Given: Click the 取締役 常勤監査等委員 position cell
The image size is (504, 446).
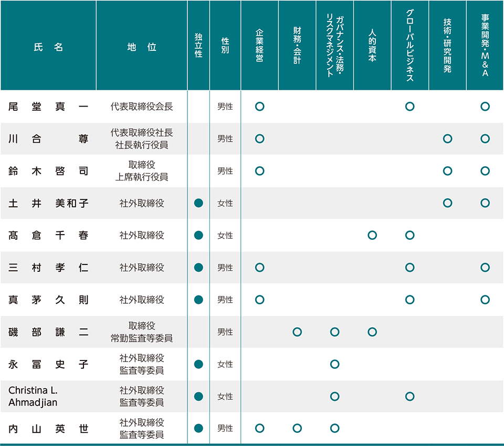Looking at the screenshot, I should click(x=142, y=332).
